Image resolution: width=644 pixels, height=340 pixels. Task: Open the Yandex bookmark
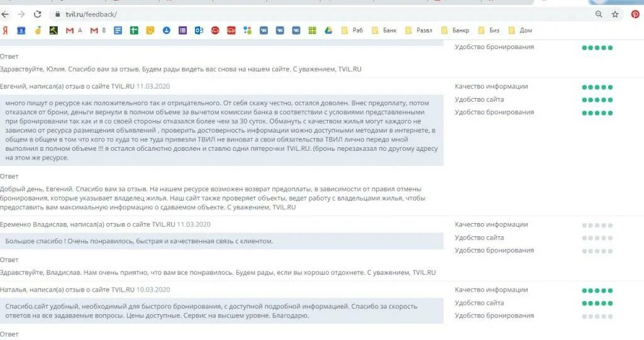[5, 30]
